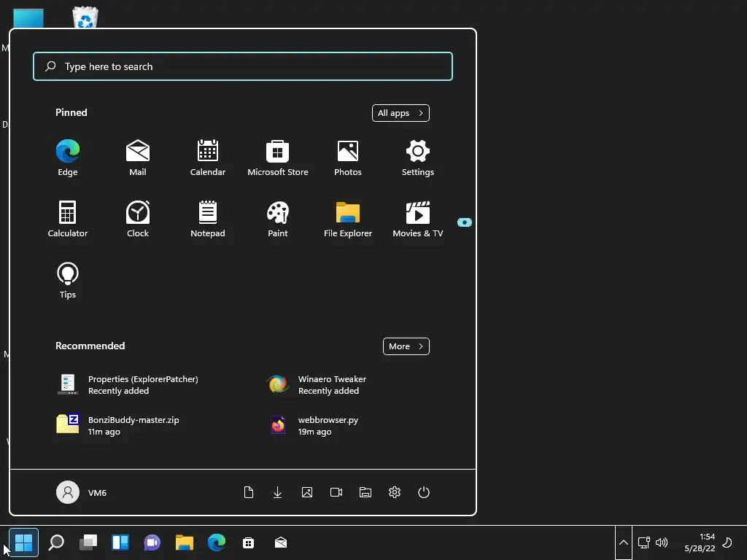Click the volume speaker tray icon
Viewport: 747px width, 560px height.
click(661, 542)
